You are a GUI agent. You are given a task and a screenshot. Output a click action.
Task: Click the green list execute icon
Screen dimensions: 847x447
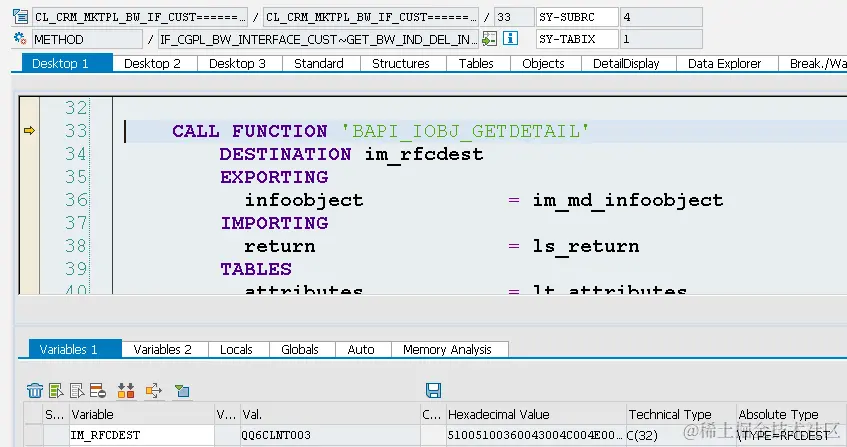[x=56, y=390]
